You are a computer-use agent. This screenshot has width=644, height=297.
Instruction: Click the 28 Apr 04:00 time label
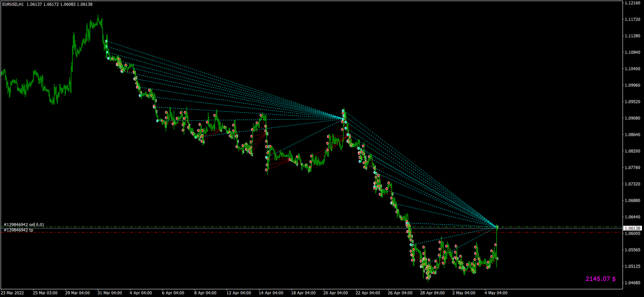click(x=431, y=293)
